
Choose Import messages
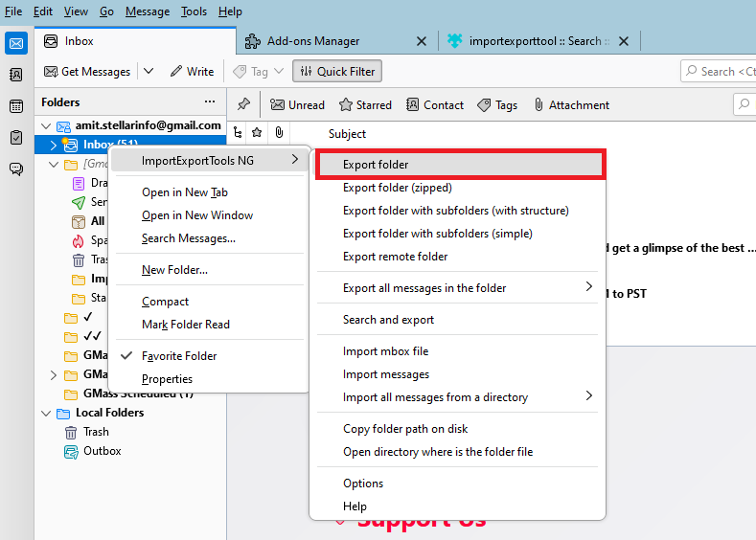[x=457, y=374]
